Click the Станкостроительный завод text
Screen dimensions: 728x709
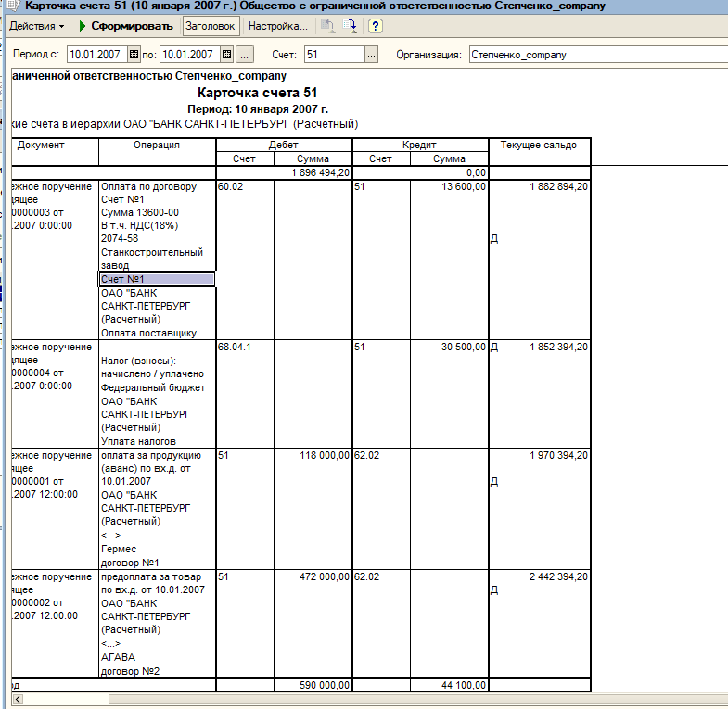(152, 259)
